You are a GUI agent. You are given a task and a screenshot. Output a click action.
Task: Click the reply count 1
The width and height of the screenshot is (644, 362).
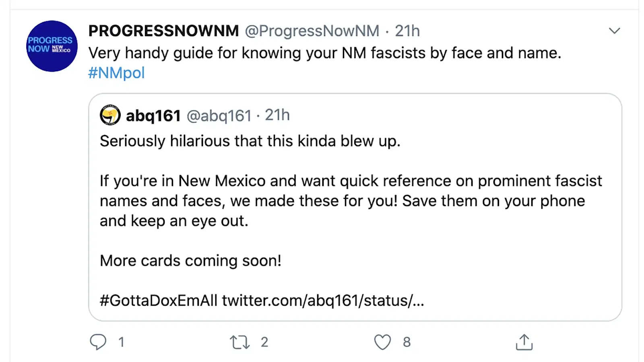121,342
